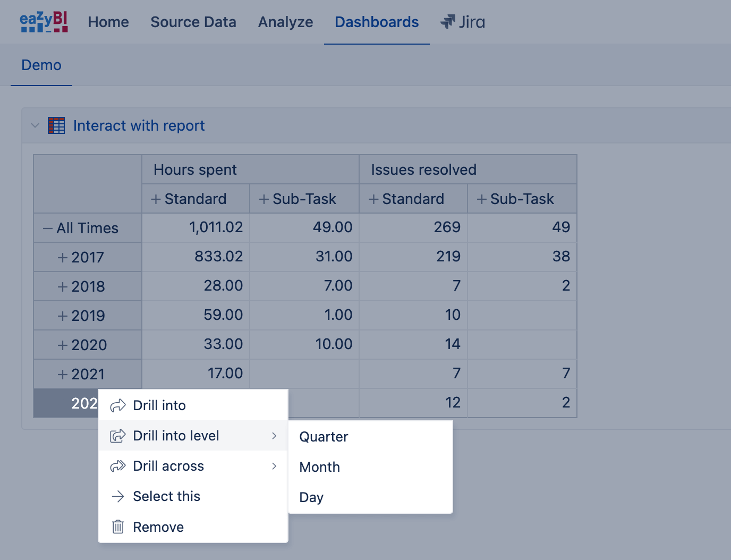Collapse the All Times row
731x560 pixels.
tap(48, 228)
